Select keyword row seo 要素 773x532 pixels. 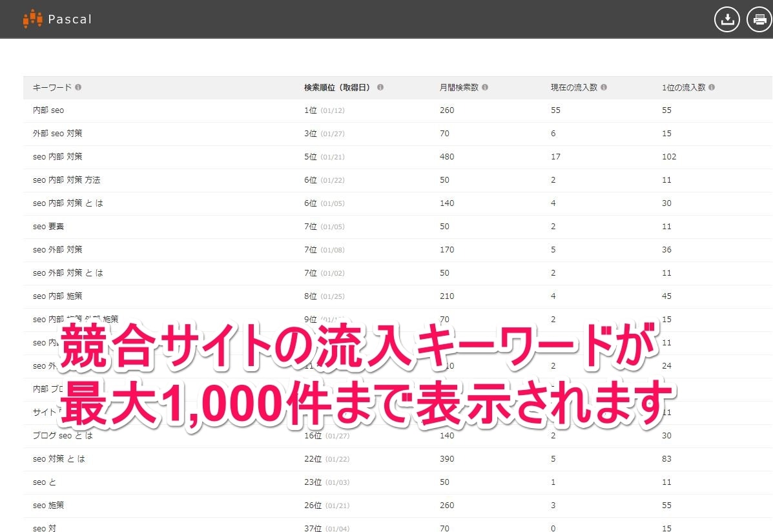click(398, 227)
